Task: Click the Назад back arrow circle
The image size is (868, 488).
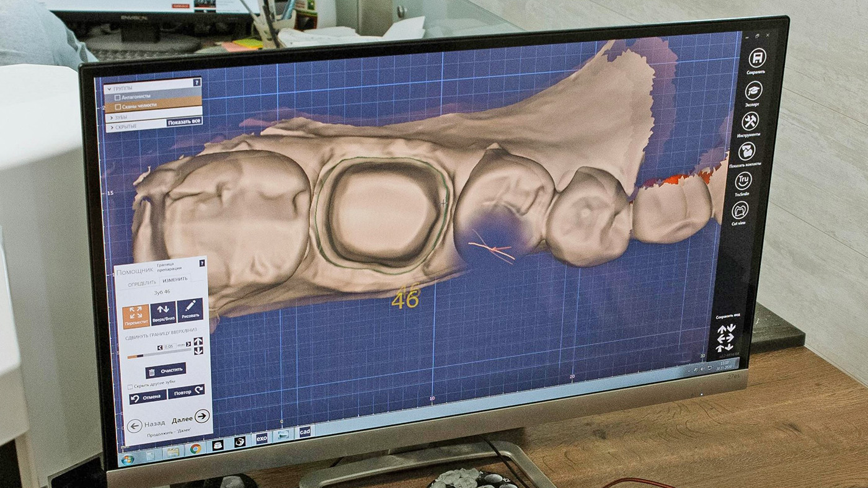Action: pos(135,426)
